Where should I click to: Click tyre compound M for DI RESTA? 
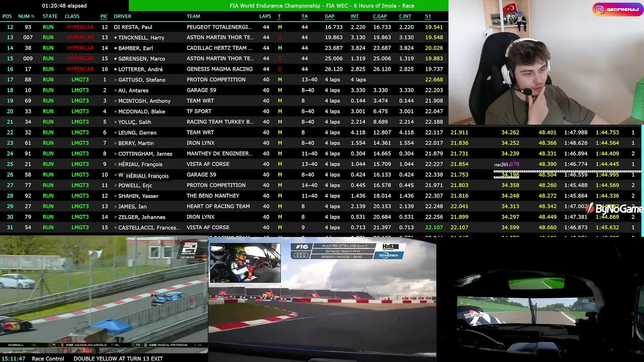280,27
